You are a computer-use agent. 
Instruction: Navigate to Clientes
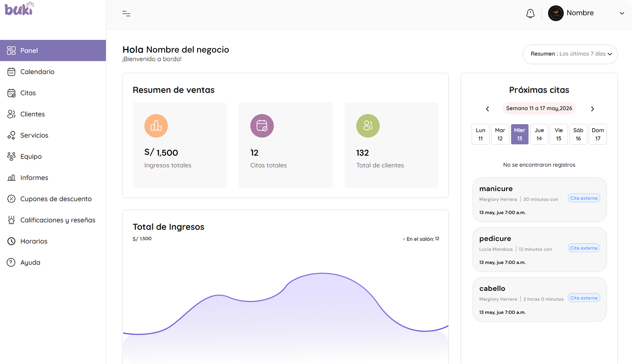pos(53,114)
